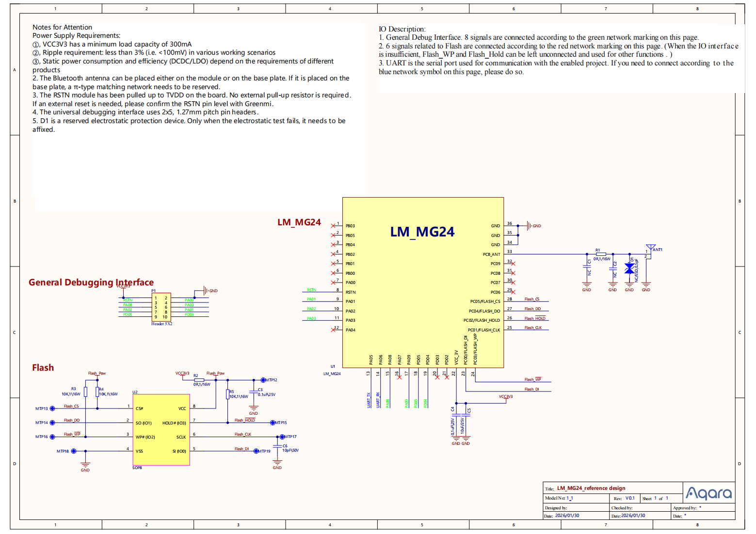756x534 pixels.
Task: Click the PB03 pin label
Action: (x=350, y=226)
